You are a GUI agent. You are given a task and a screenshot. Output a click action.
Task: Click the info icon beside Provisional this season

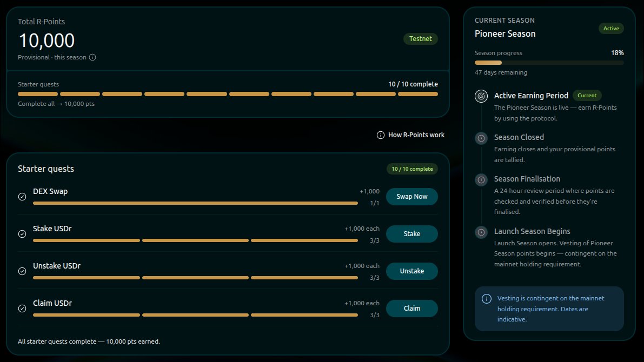click(x=92, y=57)
